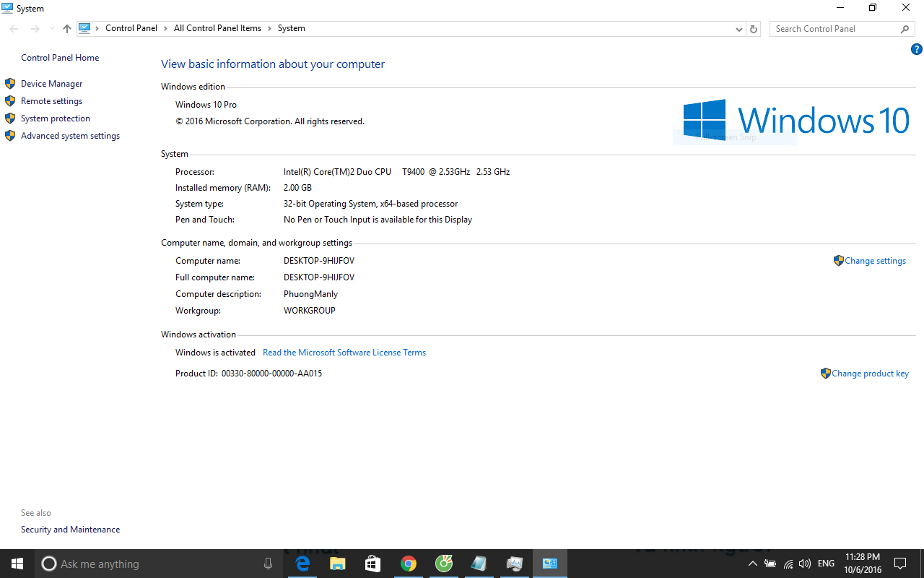This screenshot has height=578, width=924.
Task: Open Advanced system settings
Action: point(70,136)
